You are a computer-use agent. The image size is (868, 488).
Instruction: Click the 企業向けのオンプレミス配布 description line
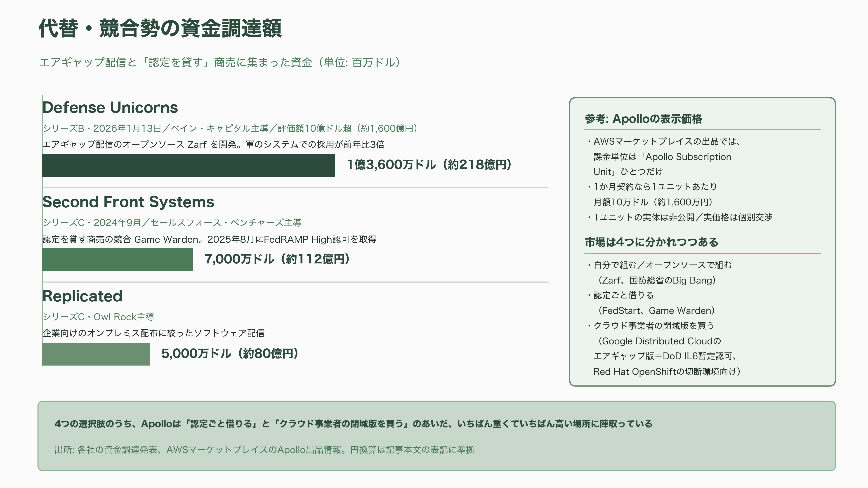coord(154,333)
